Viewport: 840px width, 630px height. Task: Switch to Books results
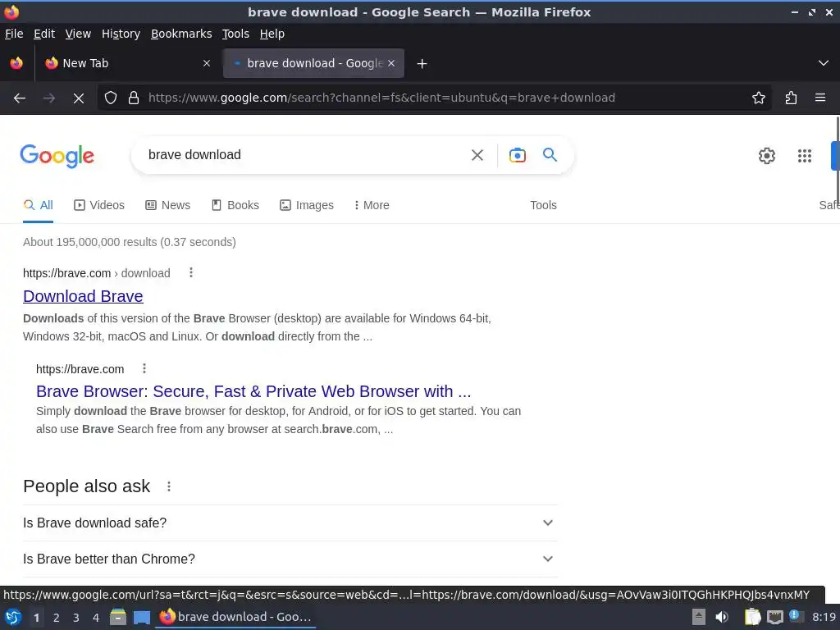235,205
